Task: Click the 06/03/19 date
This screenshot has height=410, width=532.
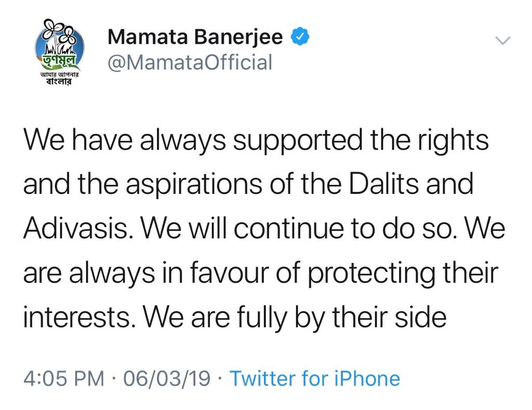Action: (x=167, y=378)
